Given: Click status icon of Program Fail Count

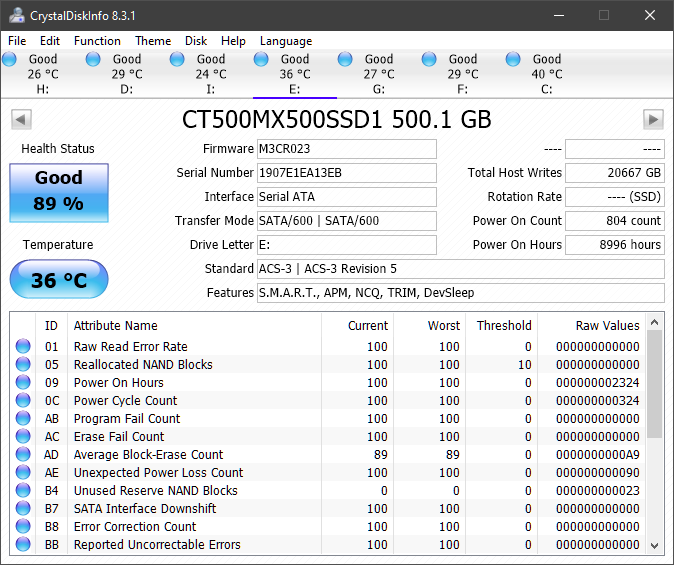Looking at the screenshot, I should click(23, 418).
